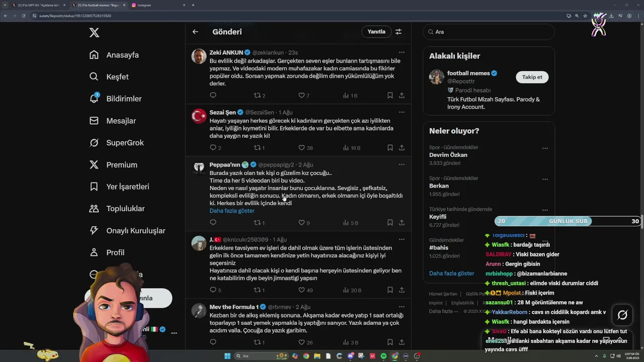View analytics of Sezai Şen's post (16 B)
644x362 pixels.
coord(351,148)
